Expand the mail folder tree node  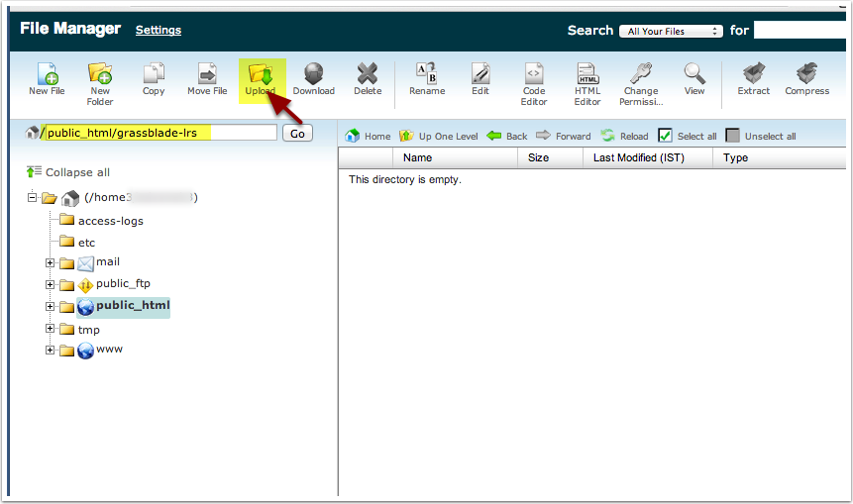50,262
